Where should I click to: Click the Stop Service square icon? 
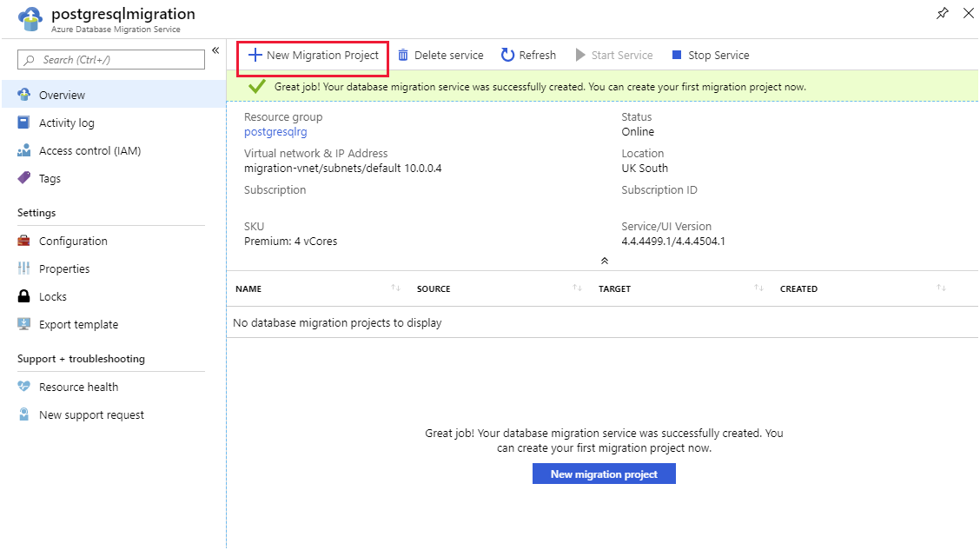(x=676, y=55)
